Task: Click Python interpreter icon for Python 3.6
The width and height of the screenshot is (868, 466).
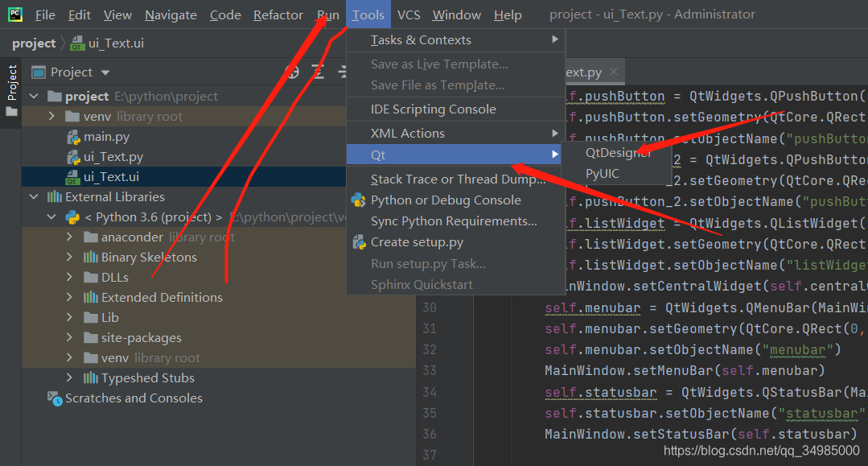Action: [x=72, y=217]
